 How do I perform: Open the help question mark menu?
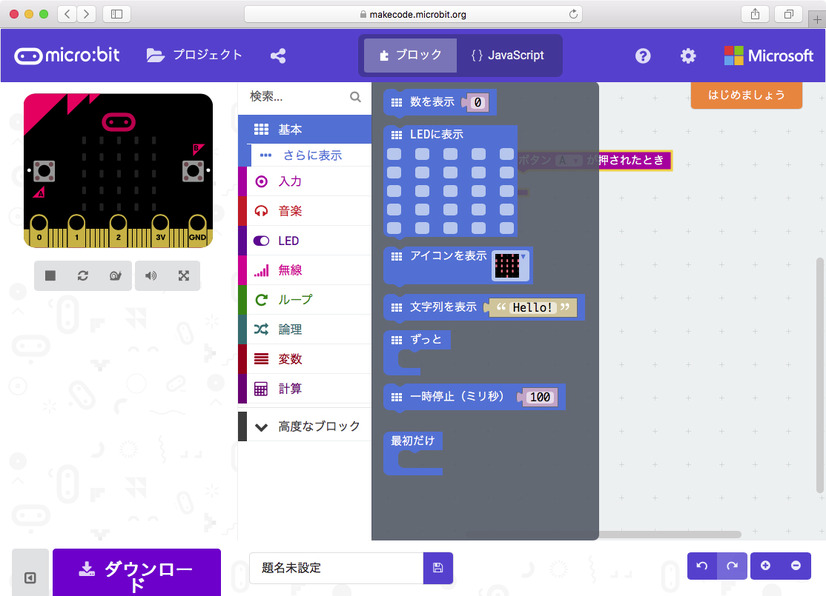pos(643,56)
